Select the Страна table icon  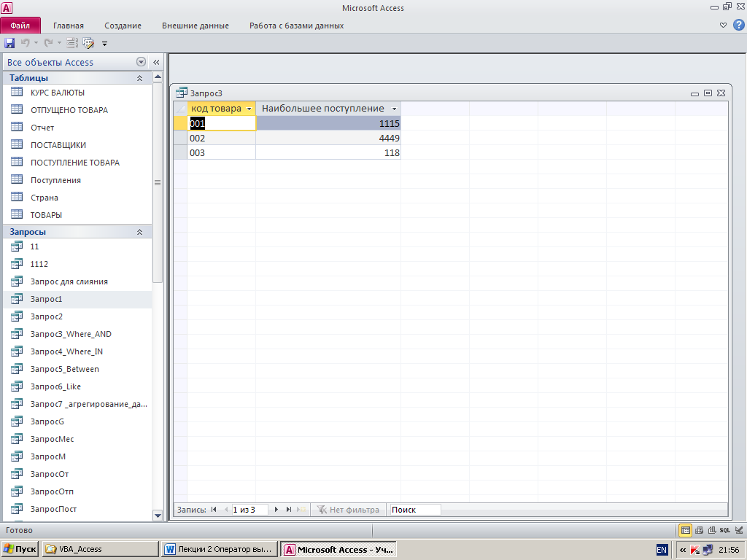pyautogui.click(x=18, y=197)
